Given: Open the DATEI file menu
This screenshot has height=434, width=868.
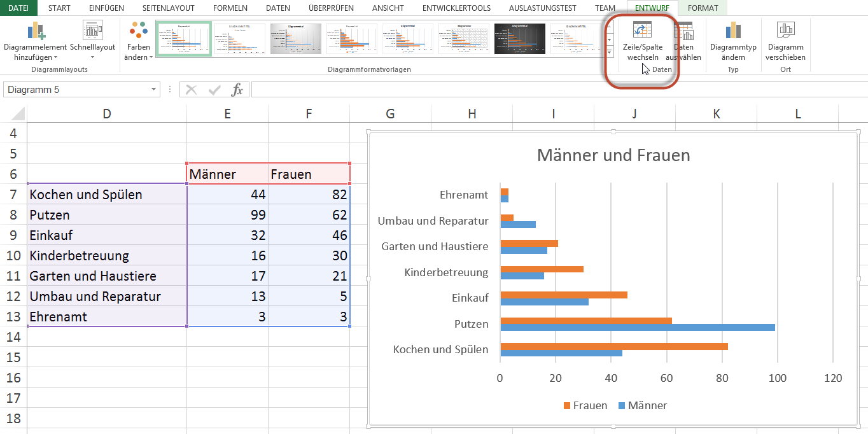Looking at the screenshot, I should click(x=18, y=8).
